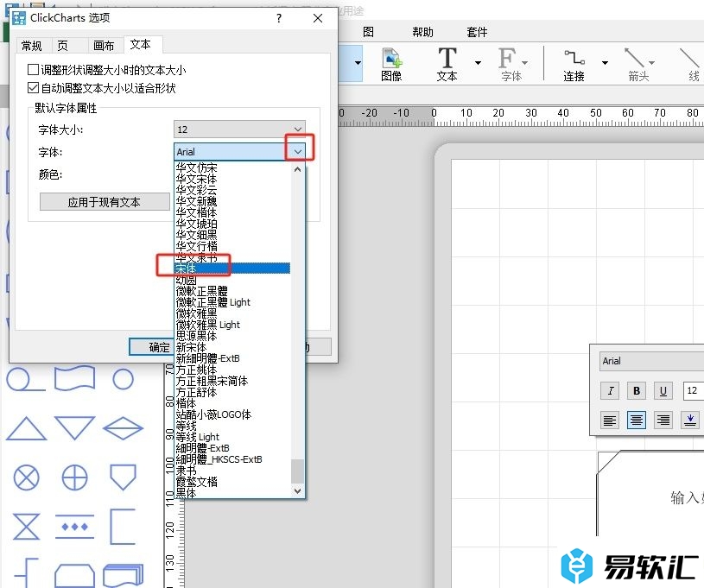Screen dimensions: 704x588
Task: Select the 连接 (Connector) tool icon
Action: (574, 64)
